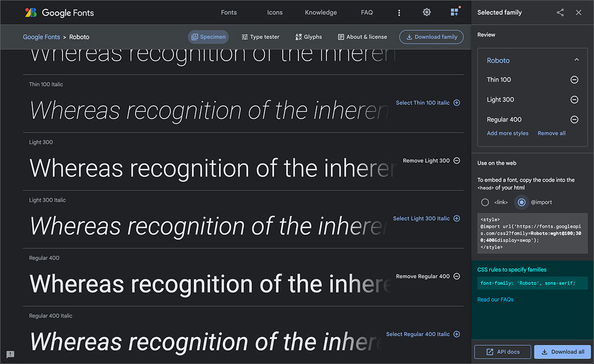Open the settings gear icon
This screenshot has width=594, height=364.
coord(426,12)
